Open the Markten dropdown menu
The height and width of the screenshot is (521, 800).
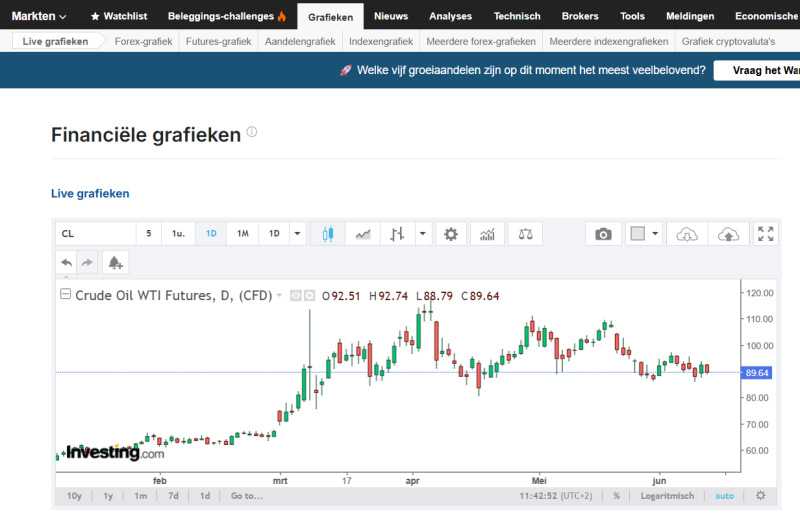click(x=39, y=16)
